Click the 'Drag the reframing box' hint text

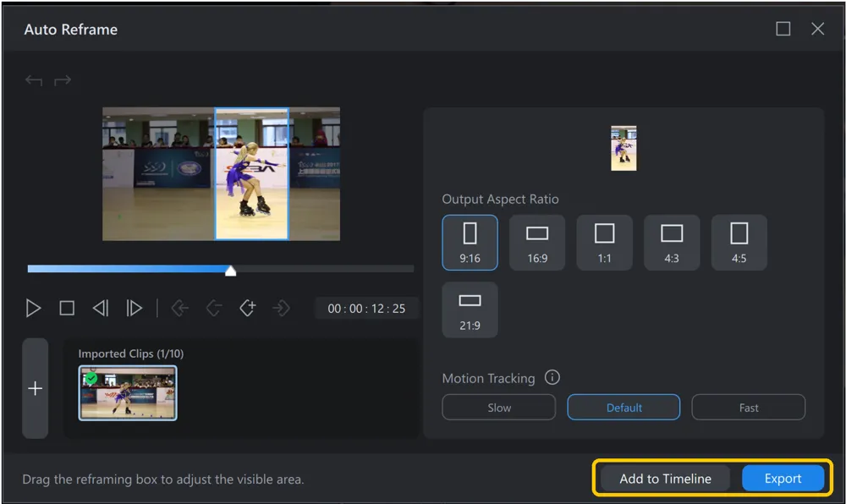tap(163, 479)
